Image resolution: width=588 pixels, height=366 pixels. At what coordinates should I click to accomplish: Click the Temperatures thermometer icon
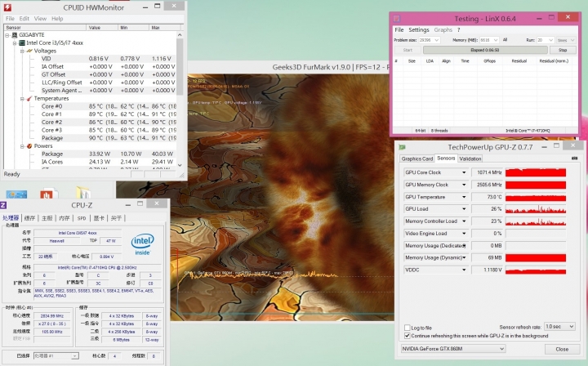click(x=29, y=98)
